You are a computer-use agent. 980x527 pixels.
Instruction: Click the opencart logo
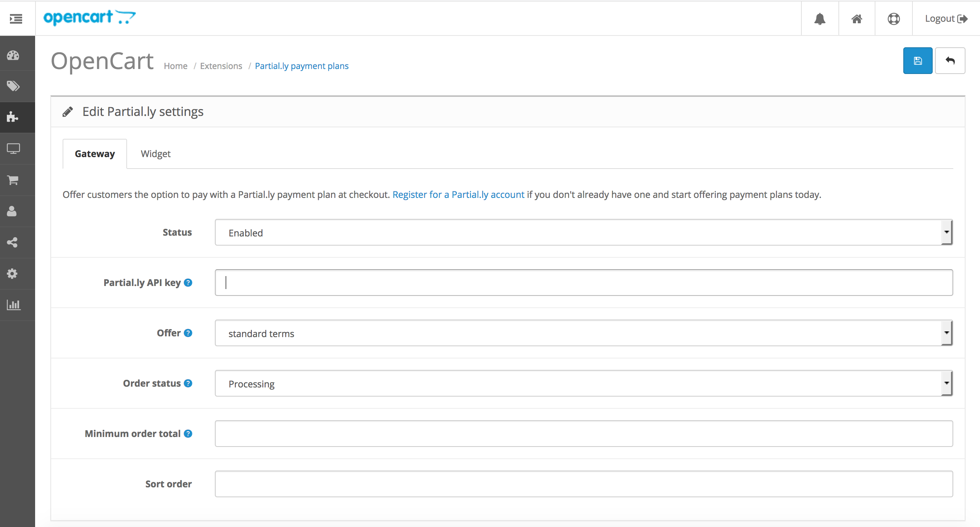click(x=89, y=18)
